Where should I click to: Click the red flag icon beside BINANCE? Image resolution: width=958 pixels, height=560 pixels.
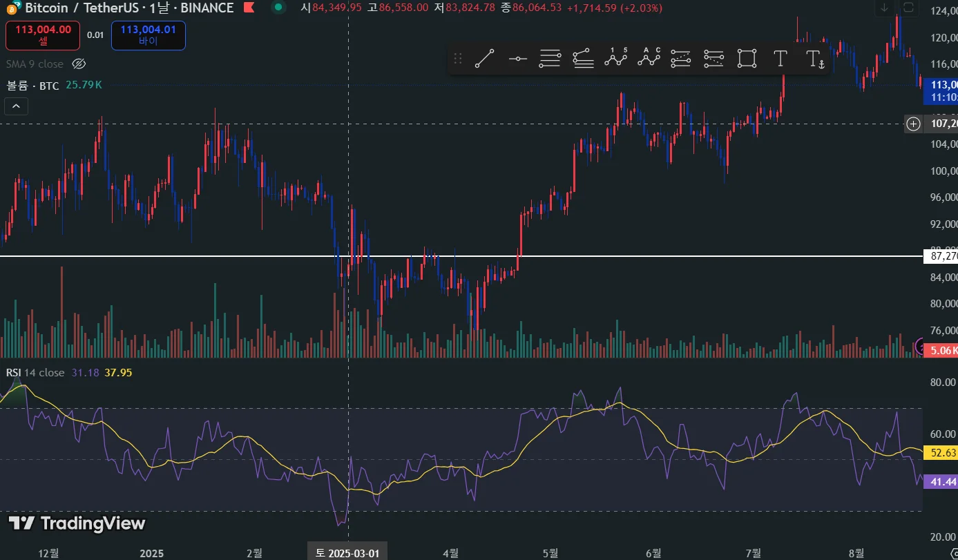(249, 8)
